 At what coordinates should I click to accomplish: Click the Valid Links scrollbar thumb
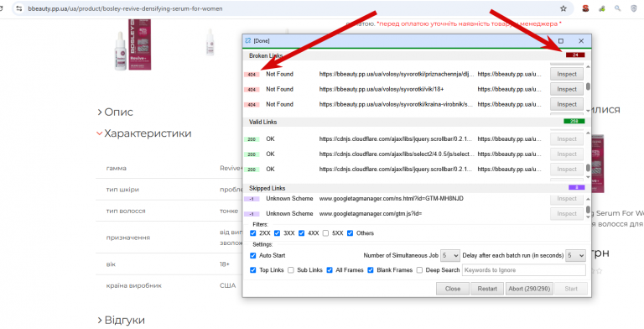click(x=588, y=168)
